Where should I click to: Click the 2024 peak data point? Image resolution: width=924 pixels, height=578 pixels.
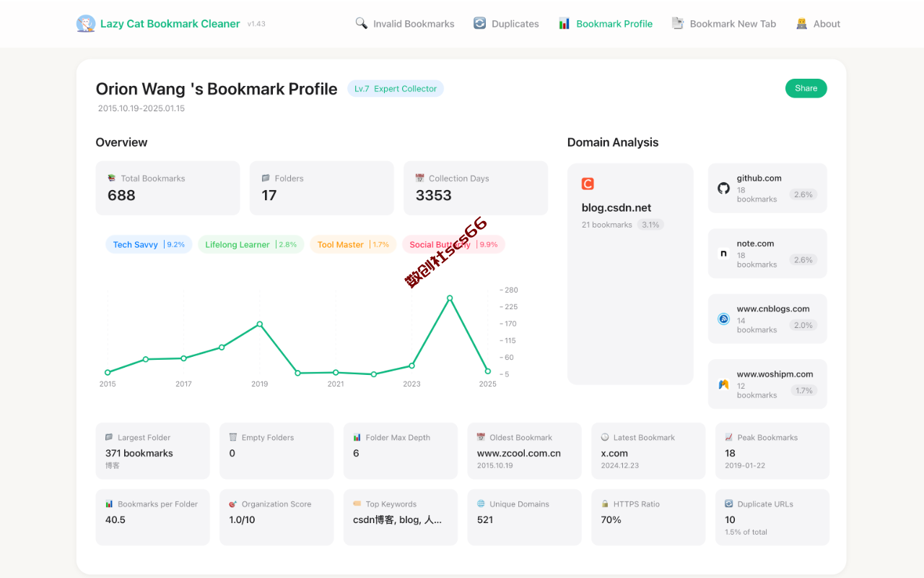[x=450, y=298]
